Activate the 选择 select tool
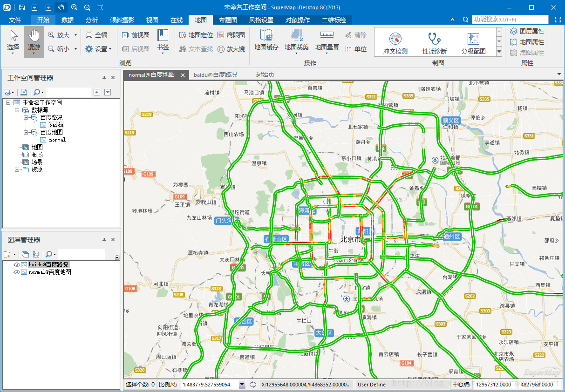The height and width of the screenshot is (392, 565). coord(14,42)
